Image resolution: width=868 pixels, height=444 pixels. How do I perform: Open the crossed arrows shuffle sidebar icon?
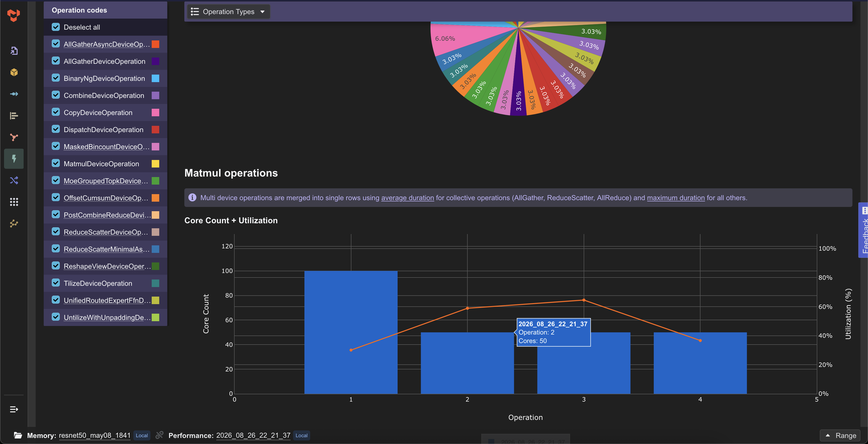pos(14,180)
